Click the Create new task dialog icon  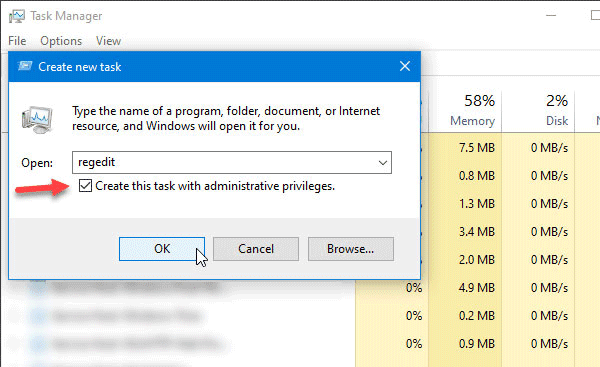point(25,67)
